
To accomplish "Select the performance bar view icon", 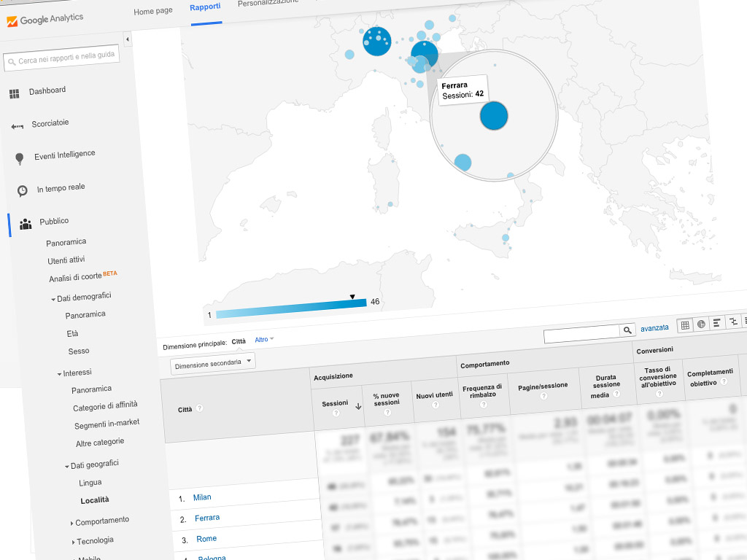I will point(716,323).
